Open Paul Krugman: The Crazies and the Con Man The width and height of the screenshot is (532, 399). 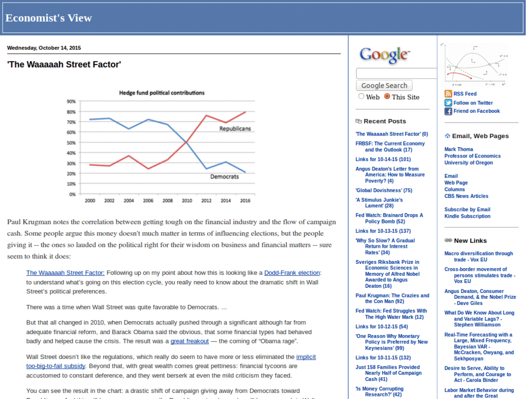click(392, 298)
